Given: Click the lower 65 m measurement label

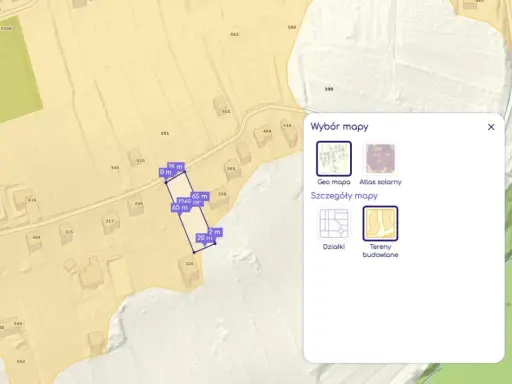Looking at the screenshot, I should point(180,207).
